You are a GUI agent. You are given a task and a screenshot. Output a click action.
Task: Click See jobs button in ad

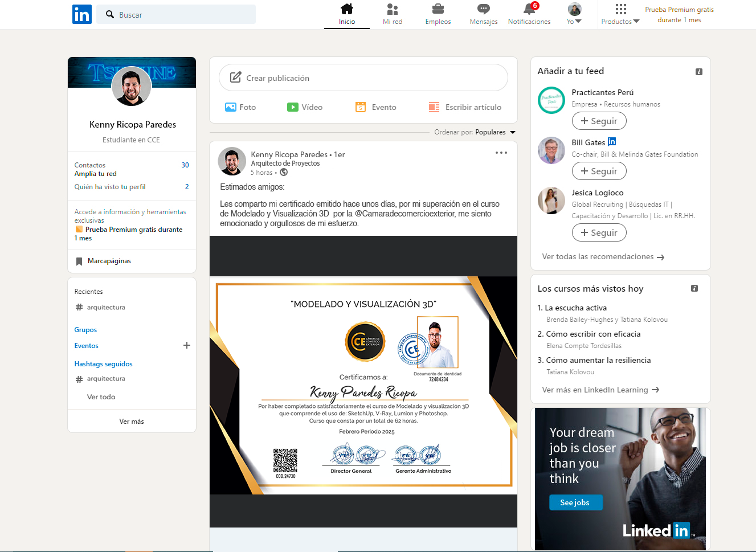click(x=575, y=502)
